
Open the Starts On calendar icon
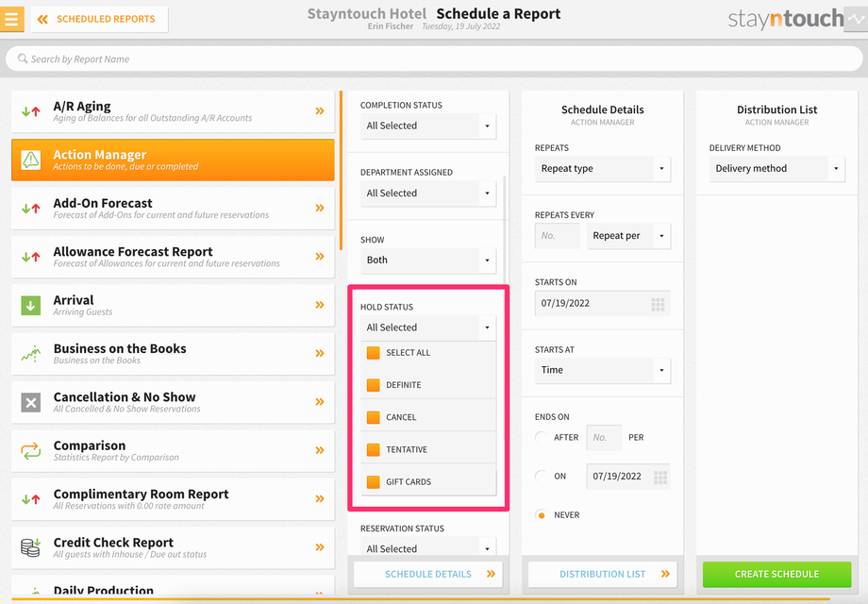click(x=658, y=304)
